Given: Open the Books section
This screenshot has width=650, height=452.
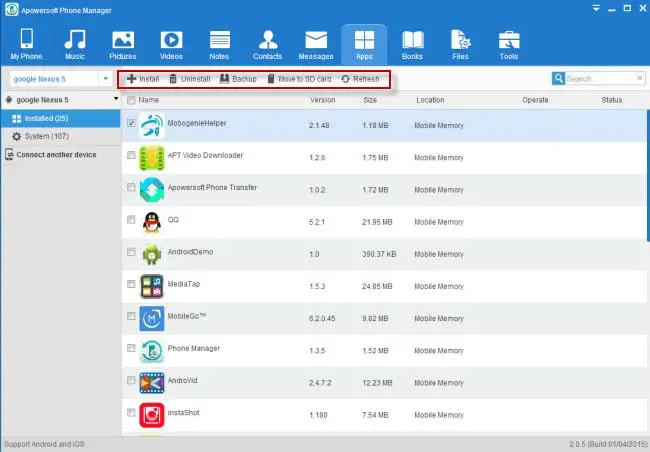Looking at the screenshot, I should tap(412, 44).
